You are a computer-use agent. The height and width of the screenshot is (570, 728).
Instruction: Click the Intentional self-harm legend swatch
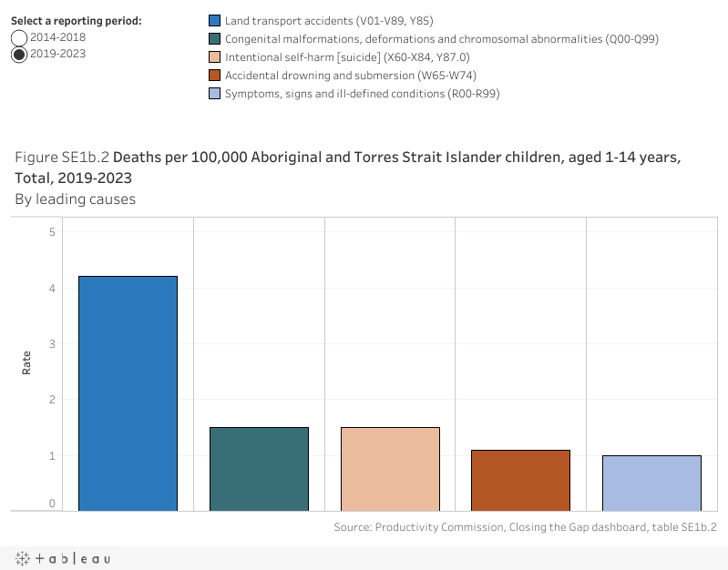[x=214, y=57]
